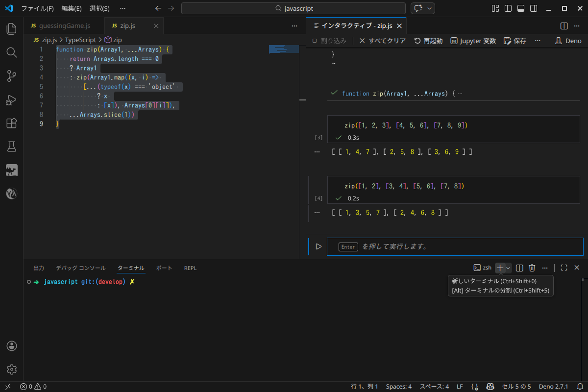Open the Explorer view in activity bar
The width and height of the screenshot is (588, 392).
pyautogui.click(x=12, y=29)
